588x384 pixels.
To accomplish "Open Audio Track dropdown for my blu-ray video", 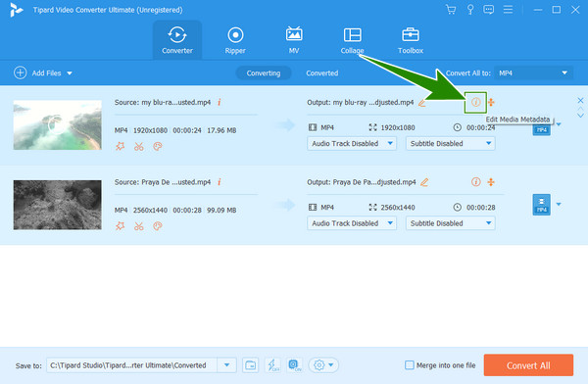I will (352, 143).
